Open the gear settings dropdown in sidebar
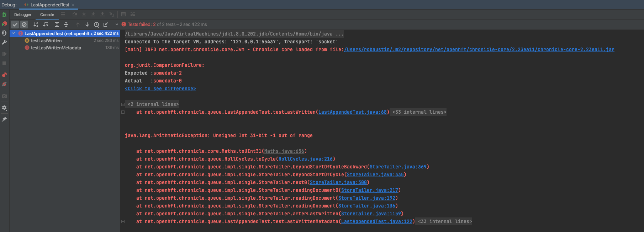The width and height of the screenshot is (644, 232). point(4,108)
